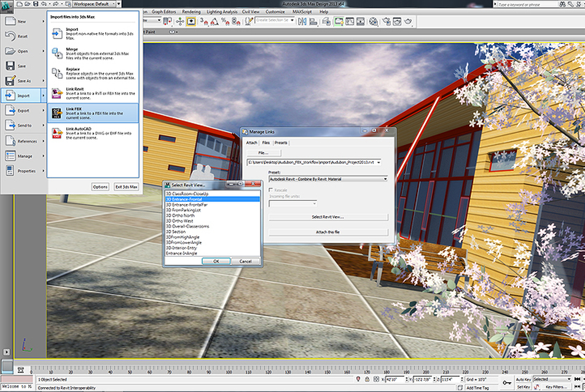
Task: Open the Material Editor icon
Action: 373,22
